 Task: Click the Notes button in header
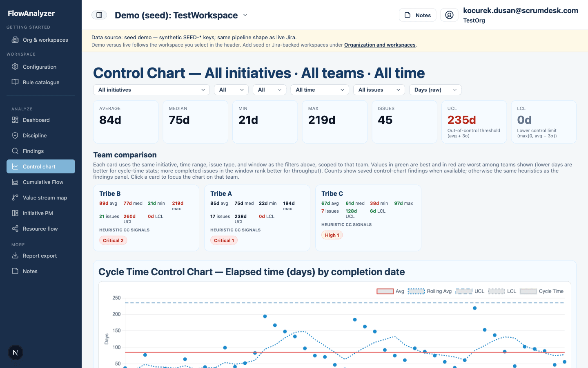418,15
